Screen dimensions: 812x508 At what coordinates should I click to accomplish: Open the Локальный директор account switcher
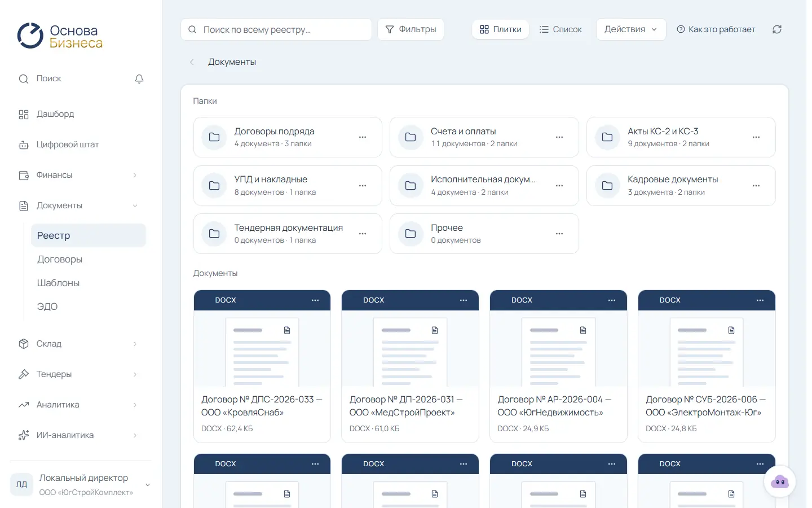[81, 484]
